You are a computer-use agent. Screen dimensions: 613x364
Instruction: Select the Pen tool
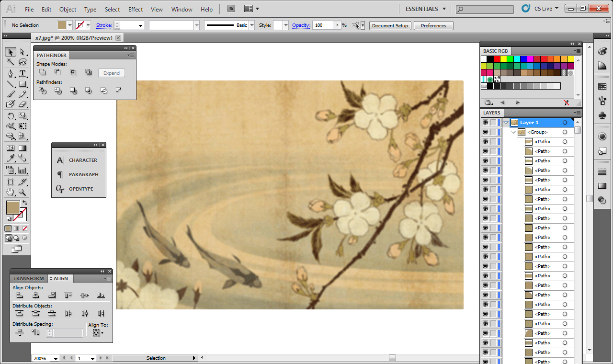coord(11,73)
